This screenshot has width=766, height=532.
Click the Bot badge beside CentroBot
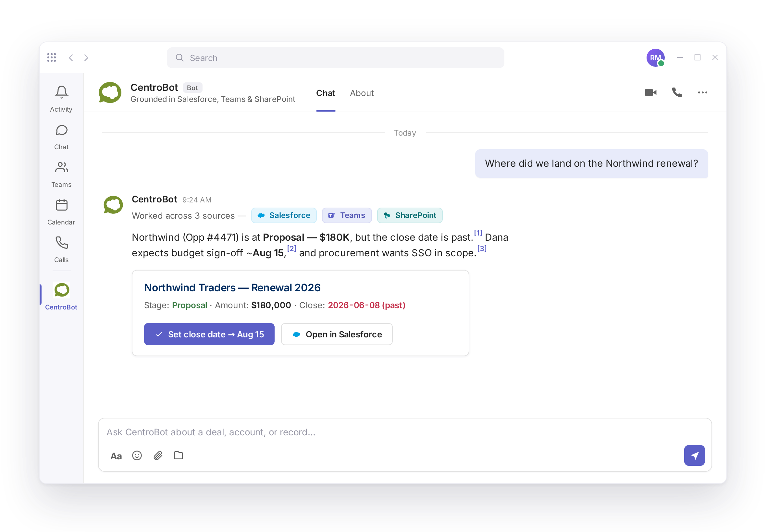[192, 88]
